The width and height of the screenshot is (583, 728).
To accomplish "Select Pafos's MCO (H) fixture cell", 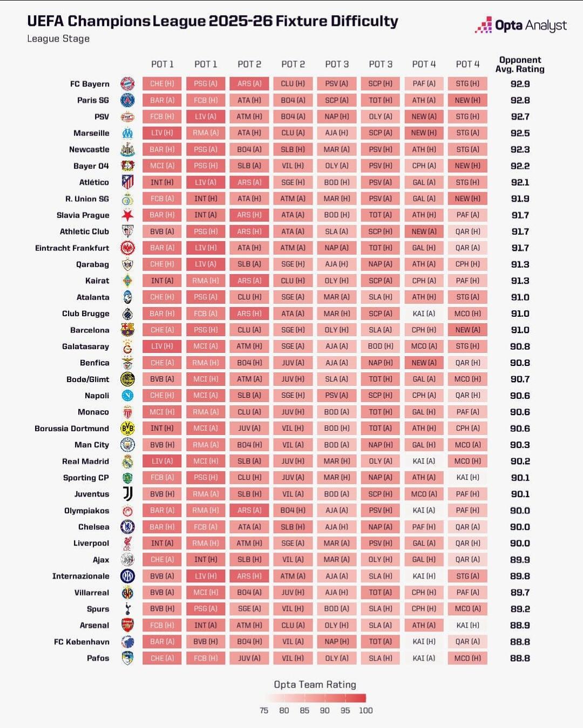I will pos(467,658).
